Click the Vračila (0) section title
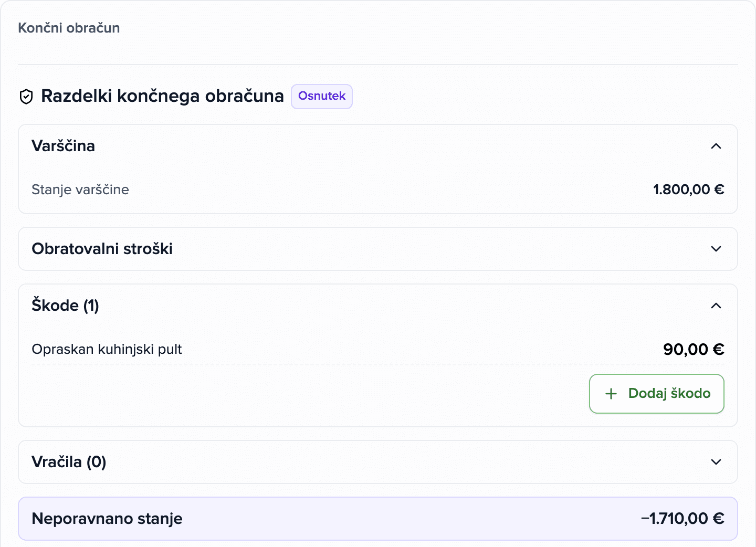 (x=69, y=462)
